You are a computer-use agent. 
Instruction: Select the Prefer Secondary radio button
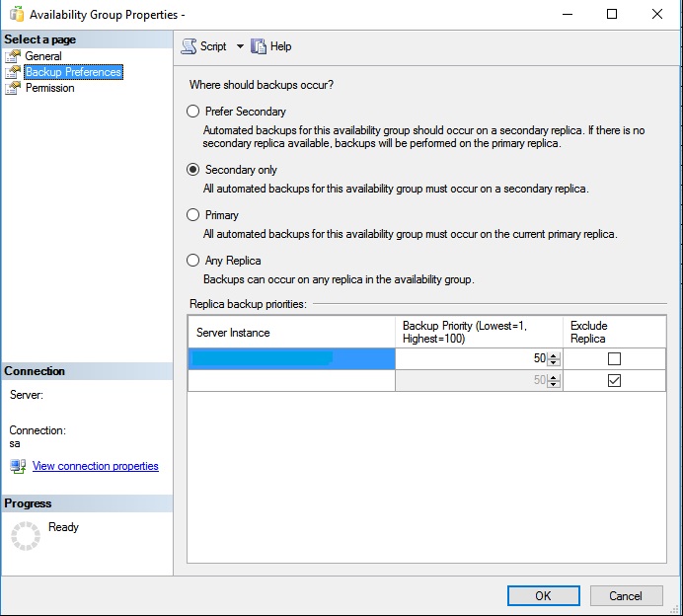coord(193,112)
